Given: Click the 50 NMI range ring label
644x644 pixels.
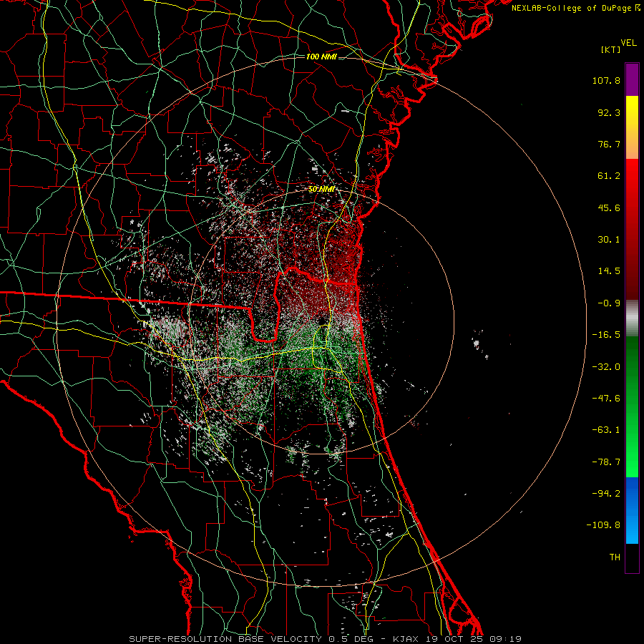Looking at the screenshot, I should click(321, 190).
